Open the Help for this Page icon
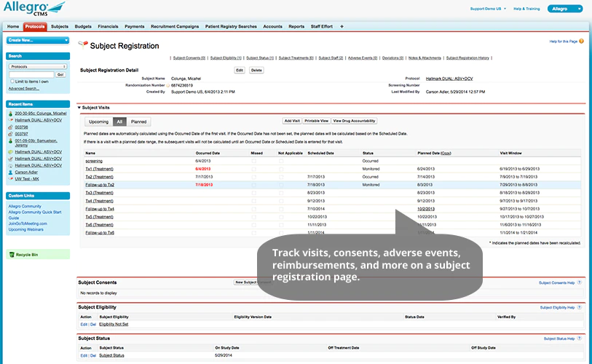The image size is (592, 364). 581,41
